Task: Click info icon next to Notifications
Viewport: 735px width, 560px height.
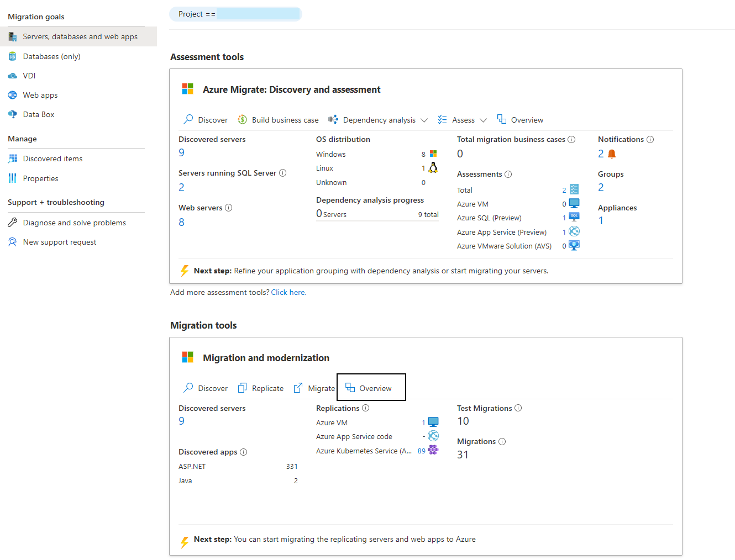Action: pyautogui.click(x=650, y=139)
